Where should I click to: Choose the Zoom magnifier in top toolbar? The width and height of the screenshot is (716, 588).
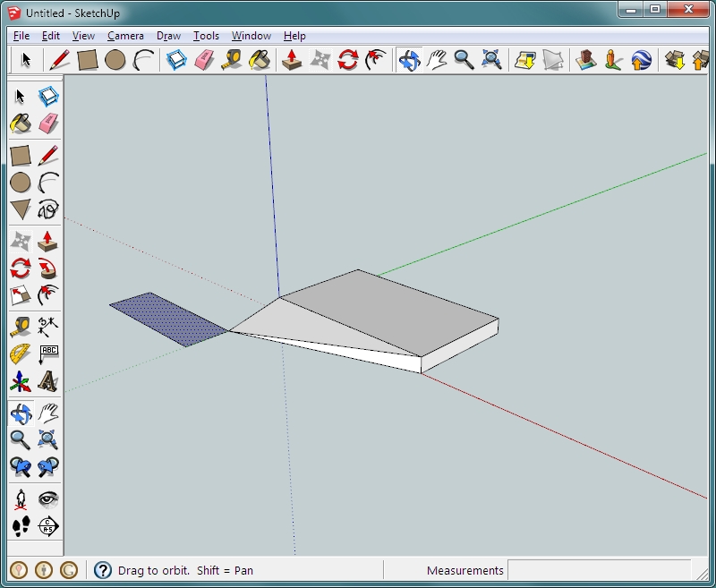click(464, 60)
